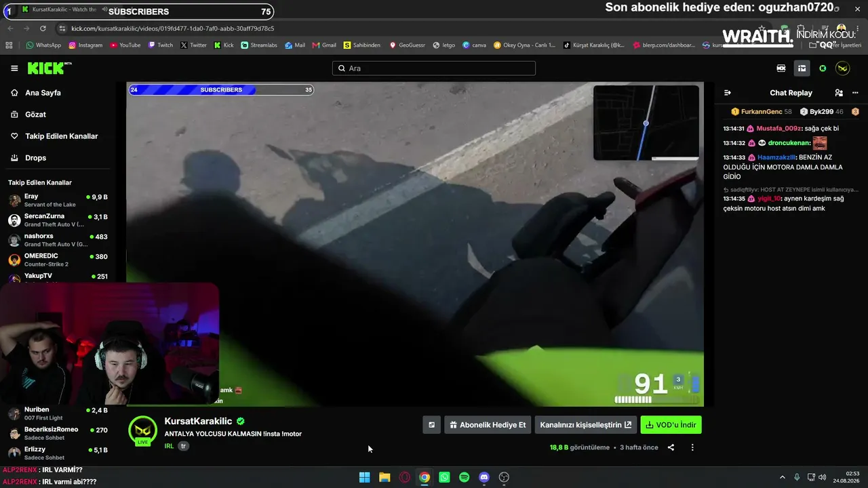Open the green Kick points icon
This screenshot has width=868, height=488.
click(x=823, y=68)
